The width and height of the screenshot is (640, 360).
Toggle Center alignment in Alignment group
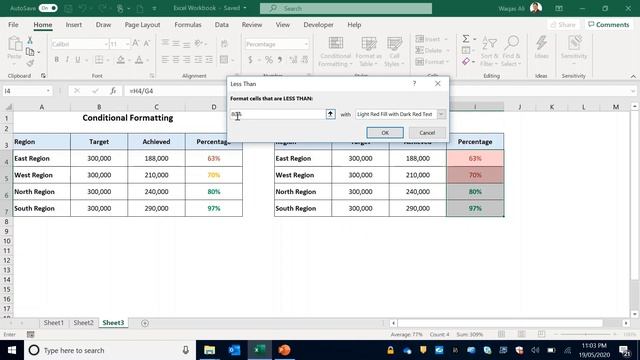(176, 60)
